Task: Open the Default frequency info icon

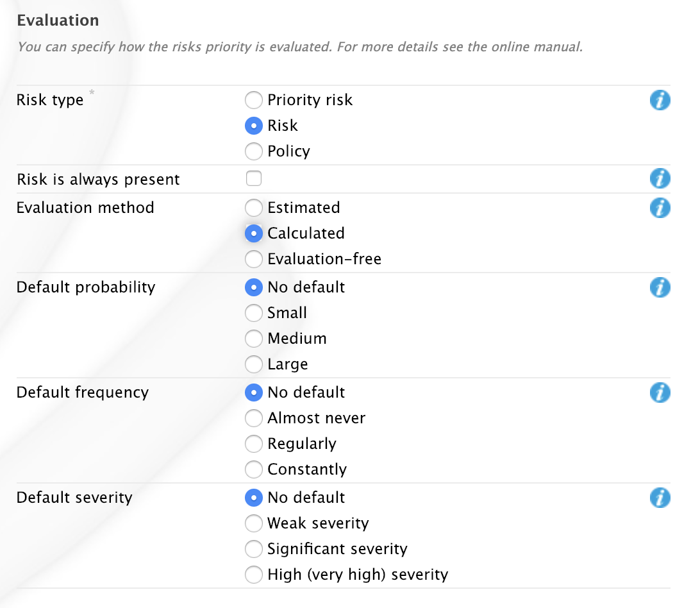Action: coord(660,393)
